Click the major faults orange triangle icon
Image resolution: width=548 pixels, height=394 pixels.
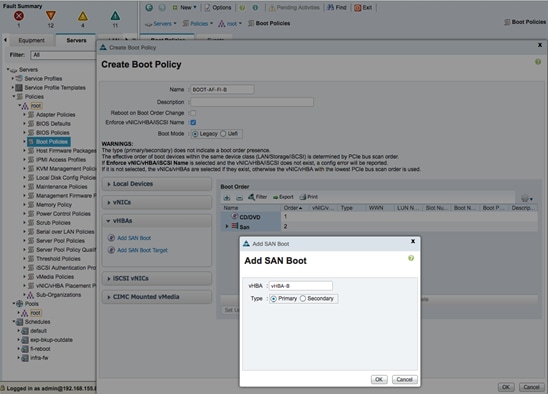[x=51, y=15]
